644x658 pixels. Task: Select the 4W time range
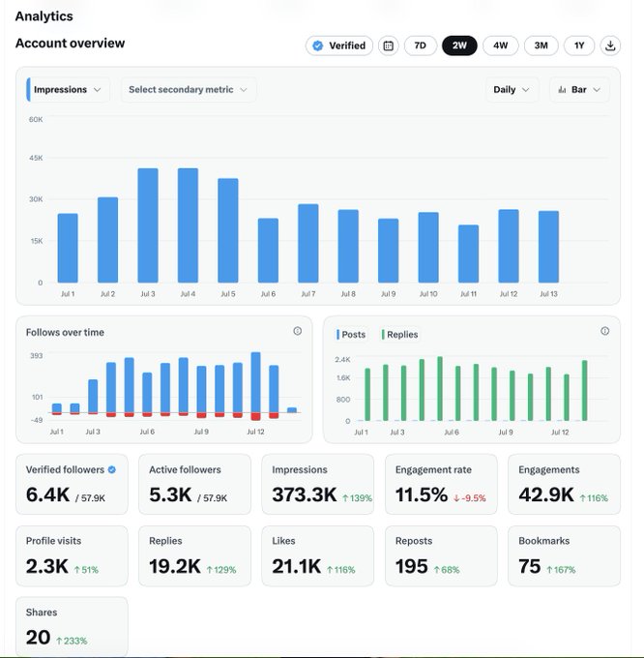tap(501, 45)
